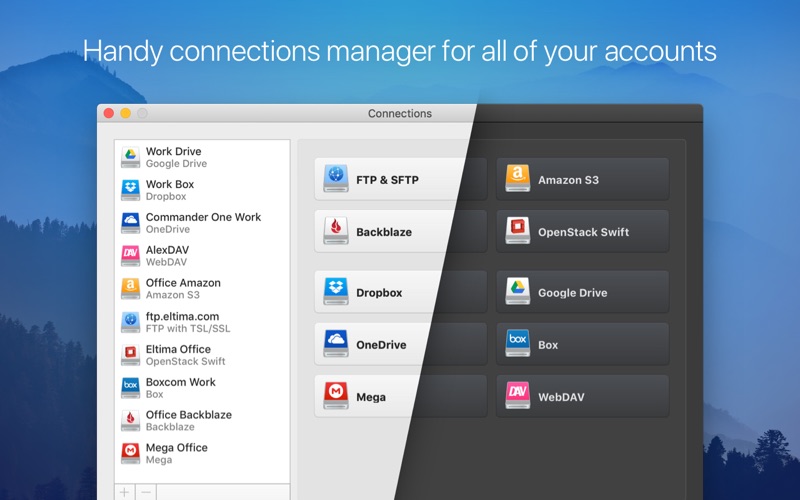800x500 pixels.
Task: Click the Amazon S3 orange drive icon
Action: (517, 179)
